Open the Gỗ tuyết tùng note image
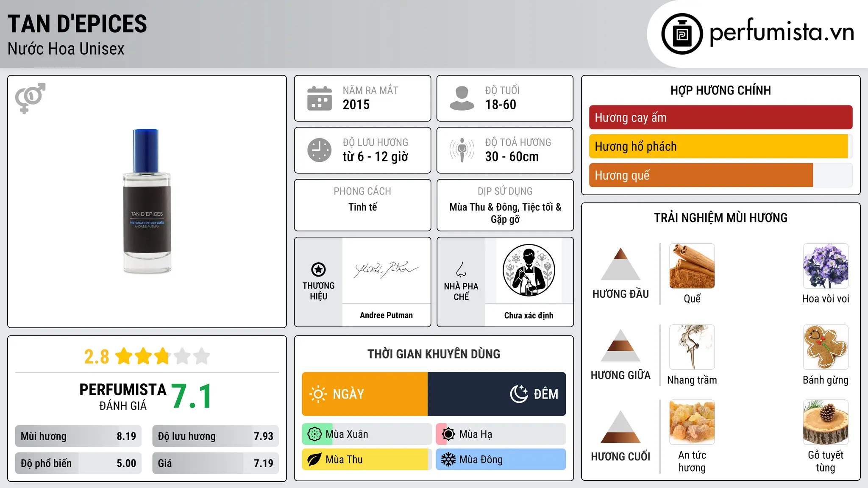This screenshot has height=488, width=868. (826, 422)
